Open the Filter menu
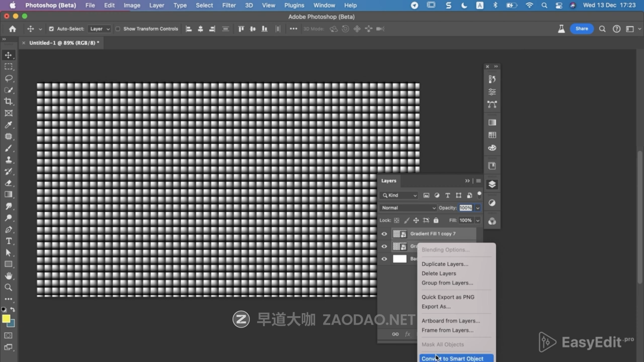This screenshot has width=644, height=362. (229, 5)
